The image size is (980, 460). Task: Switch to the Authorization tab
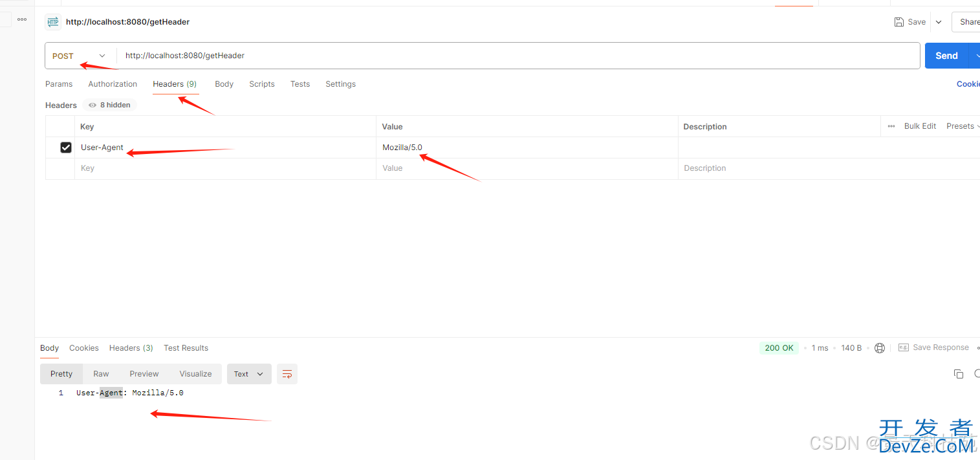pos(113,84)
